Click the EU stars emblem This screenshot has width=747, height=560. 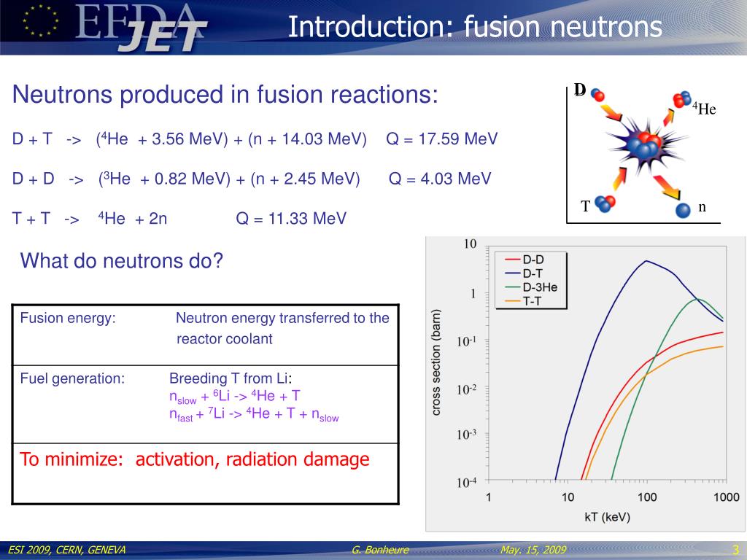41,21
